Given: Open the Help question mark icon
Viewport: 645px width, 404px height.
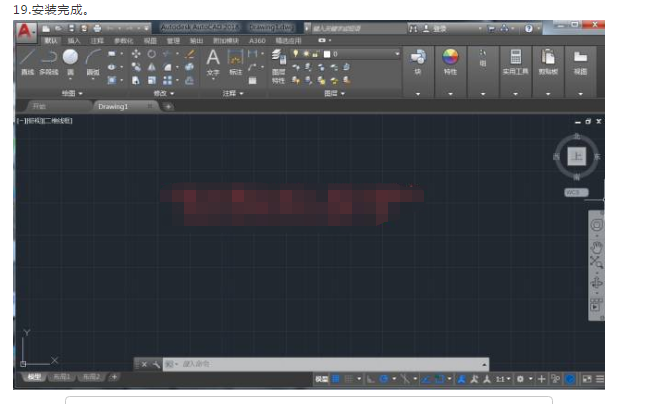Looking at the screenshot, I should [529, 28].
